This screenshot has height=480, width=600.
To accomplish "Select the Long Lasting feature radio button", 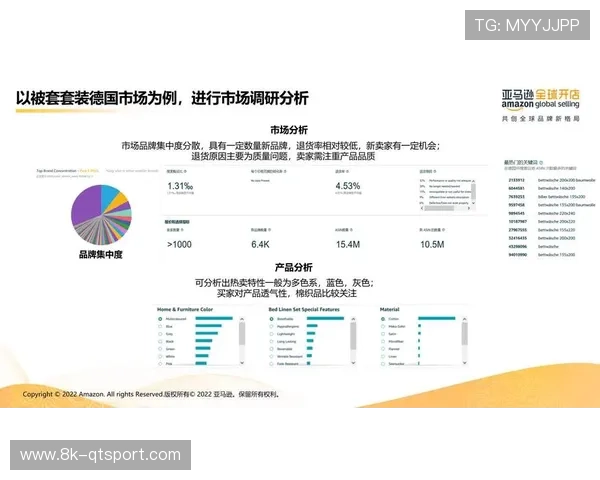I will [271, 341].
